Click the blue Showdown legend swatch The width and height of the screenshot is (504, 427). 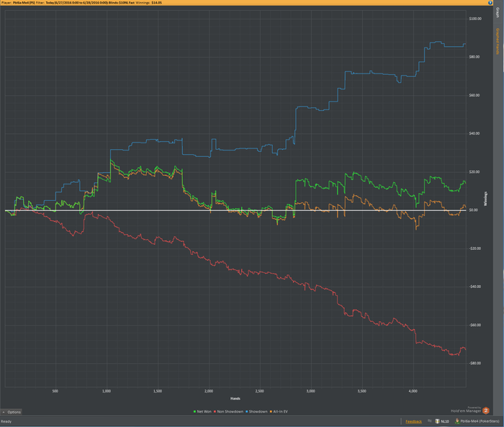pyautogui.click(x=247, y=412)
